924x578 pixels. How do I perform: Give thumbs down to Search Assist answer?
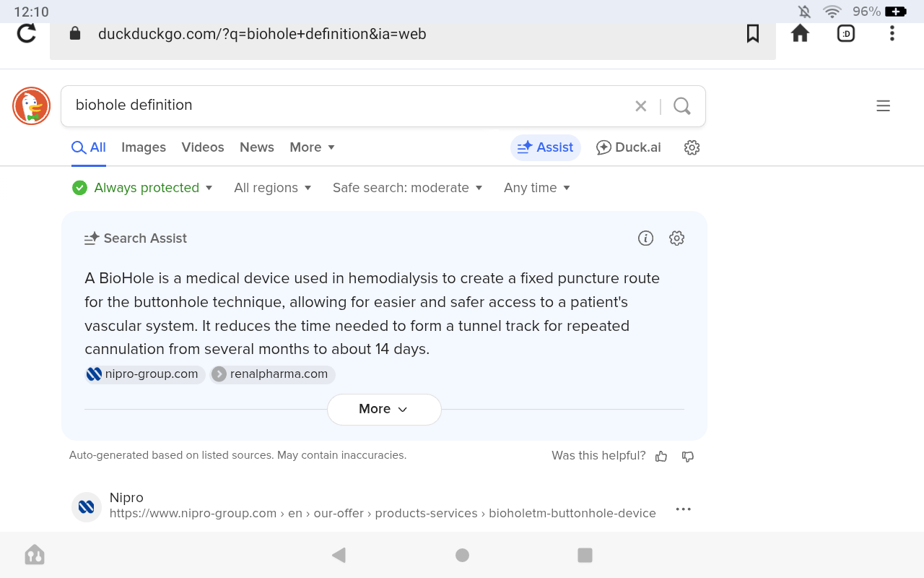(x=688, y=456)
